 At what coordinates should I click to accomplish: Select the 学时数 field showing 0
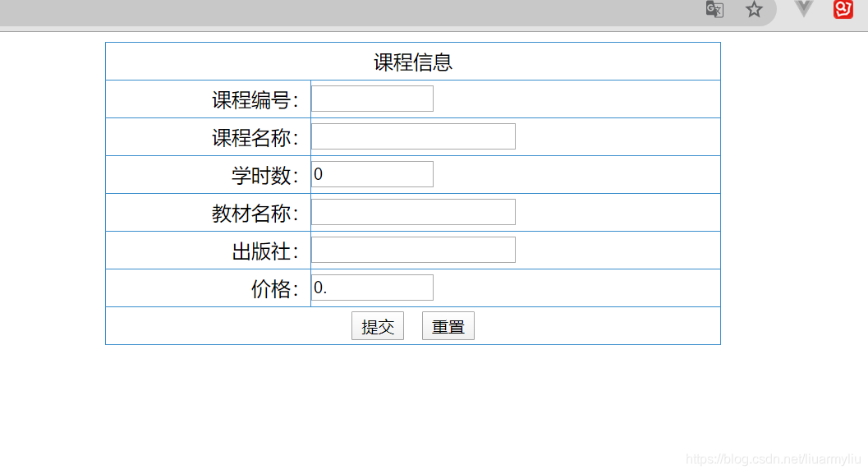pos(371,173)
